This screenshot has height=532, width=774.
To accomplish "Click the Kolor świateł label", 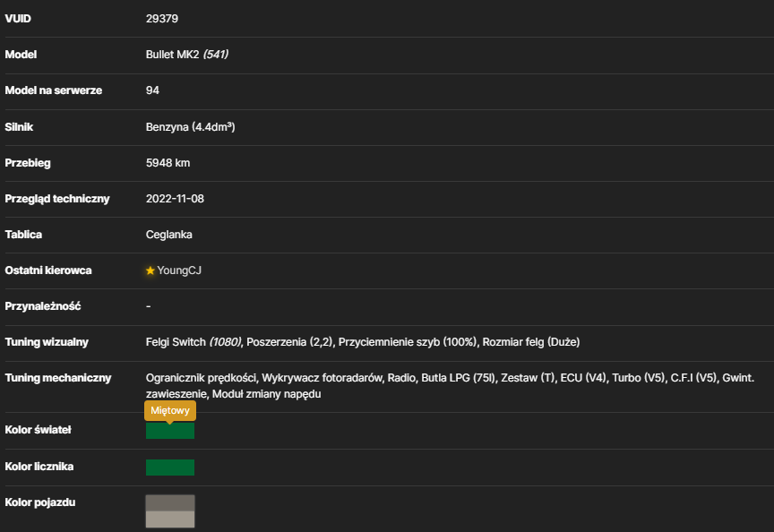I will click(x=38, y=430).
